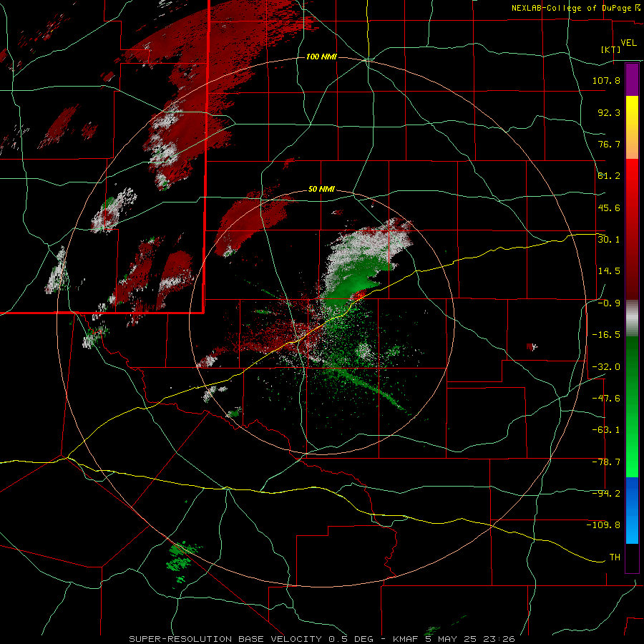
Task: Click the 100 NMI range ring label
Action: click(x=321, y=57)
